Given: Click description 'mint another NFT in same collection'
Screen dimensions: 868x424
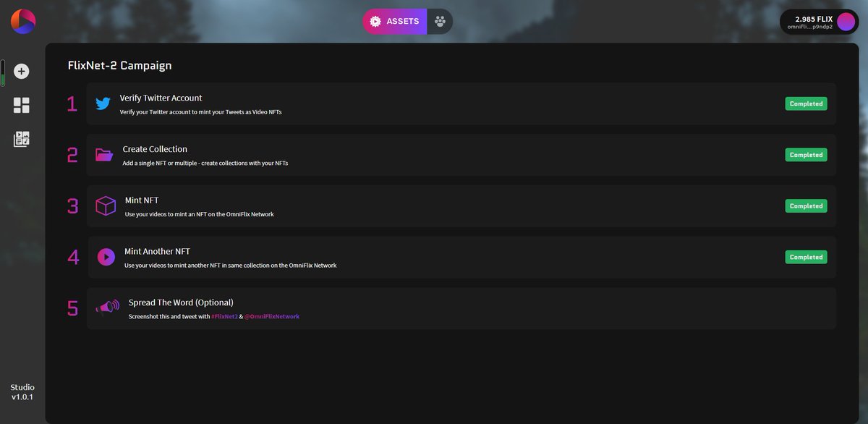Looking at the screenshot, I should pos(231,266).
